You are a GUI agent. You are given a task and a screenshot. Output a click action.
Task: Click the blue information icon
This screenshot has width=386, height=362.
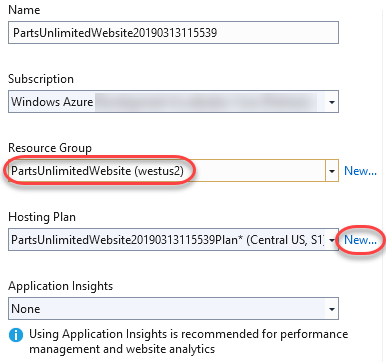point(16,335)
